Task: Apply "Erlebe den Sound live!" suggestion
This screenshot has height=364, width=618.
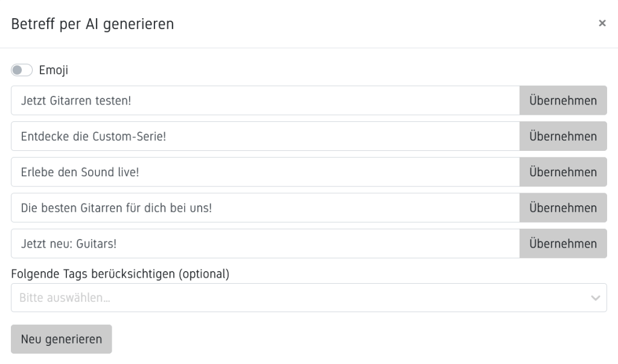Action: (x=562, y=171)
